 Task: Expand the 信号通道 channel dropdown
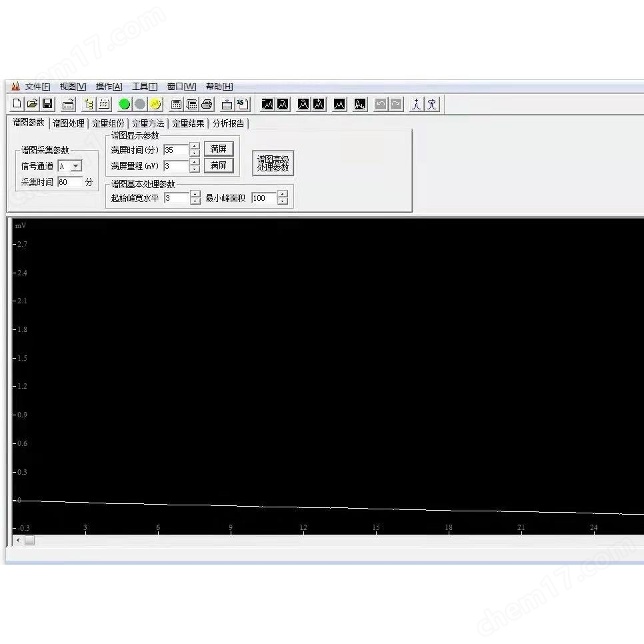pyautogui.click(x=76, y=166)
